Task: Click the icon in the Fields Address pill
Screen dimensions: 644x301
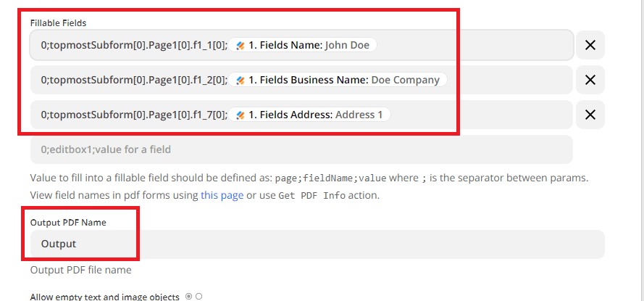Action: point(240,115)
